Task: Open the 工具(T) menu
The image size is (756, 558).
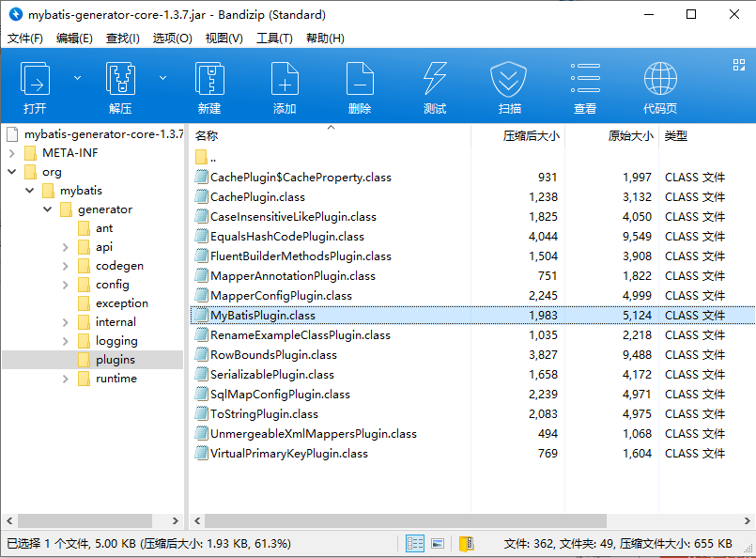Action: click(x=274, y=39)
